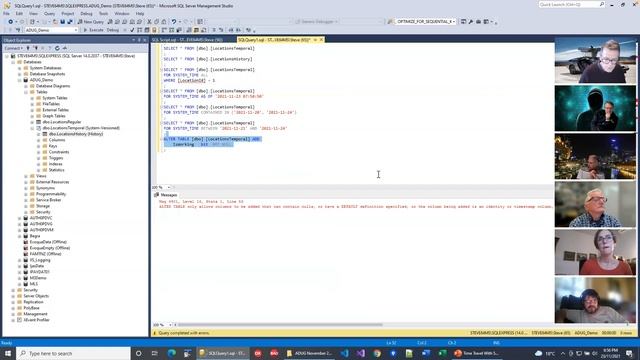Select the PolyBase folder
640x360 pixels.
pyautogui.click(x=31, y=308)
